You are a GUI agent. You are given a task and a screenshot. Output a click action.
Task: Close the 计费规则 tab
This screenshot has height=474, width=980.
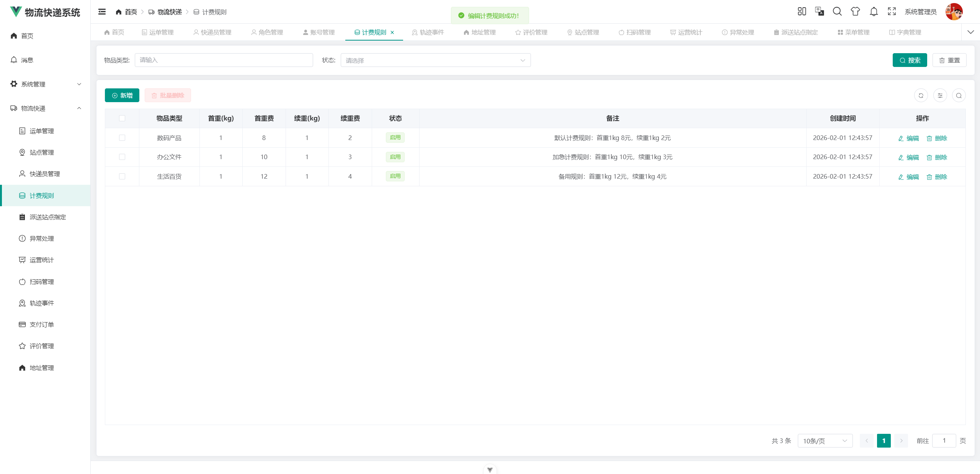tap(392, 33)
